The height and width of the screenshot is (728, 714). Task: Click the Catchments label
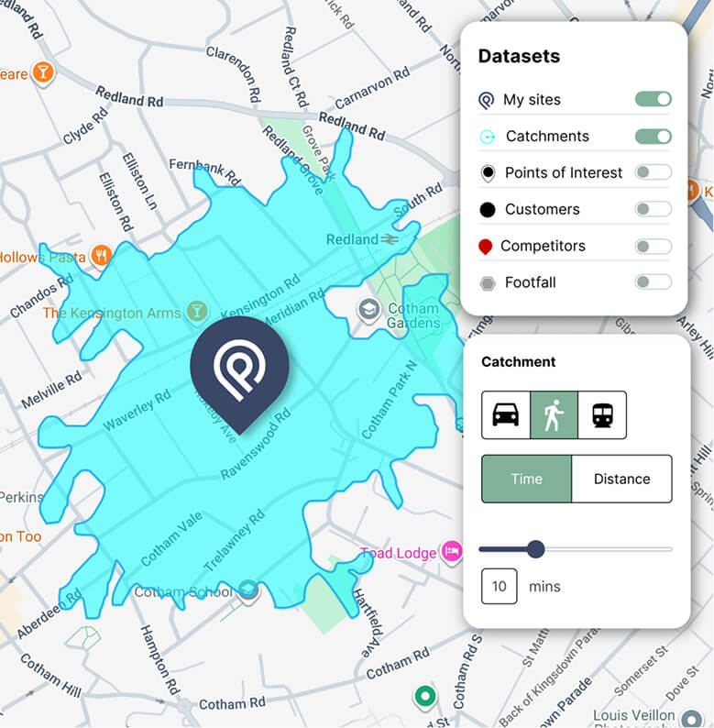click(547, 136)
